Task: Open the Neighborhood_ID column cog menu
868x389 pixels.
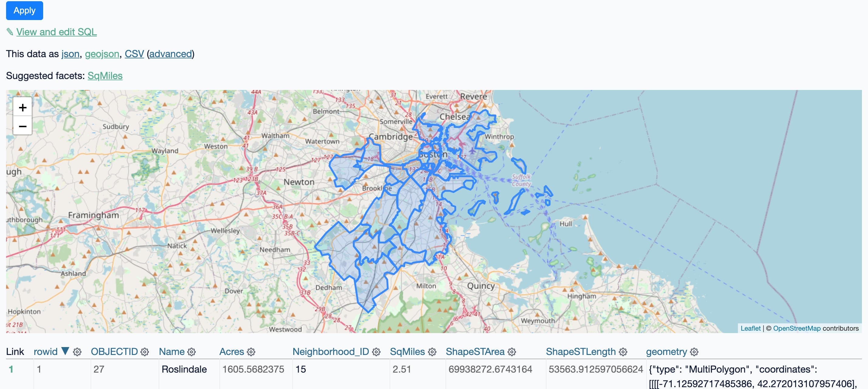Action: (x=376, y=352)
